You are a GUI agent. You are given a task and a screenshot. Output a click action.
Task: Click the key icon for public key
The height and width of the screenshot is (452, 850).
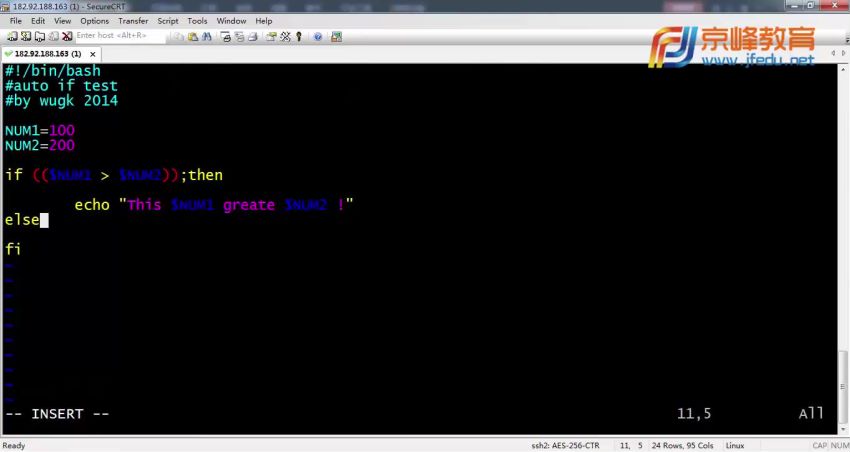click(298, 36)
